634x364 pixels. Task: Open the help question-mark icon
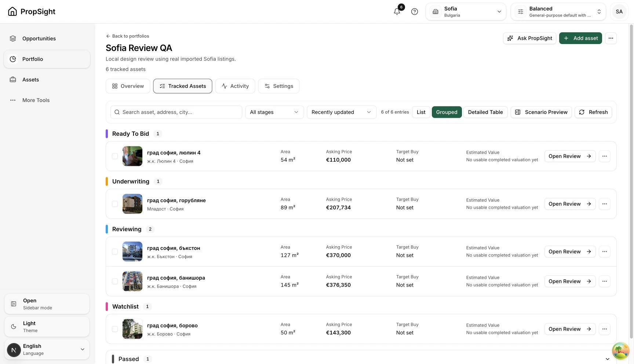pos(415,11)
